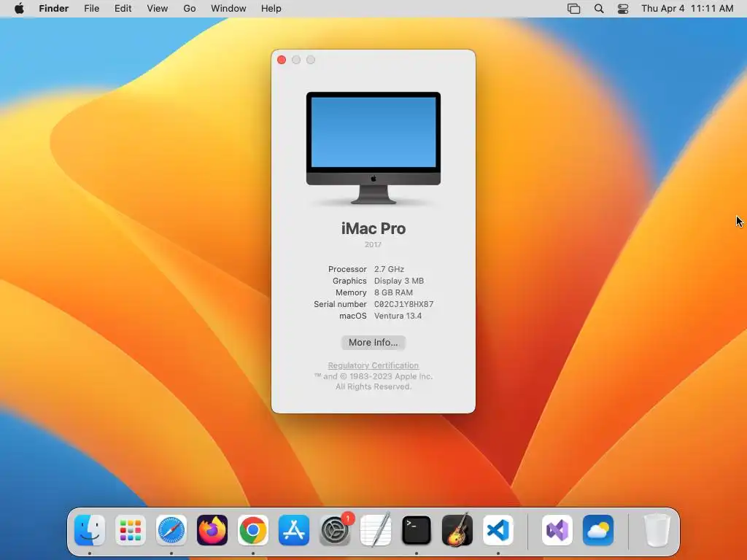Open the Trash from the Dock

tap(657, 530)
